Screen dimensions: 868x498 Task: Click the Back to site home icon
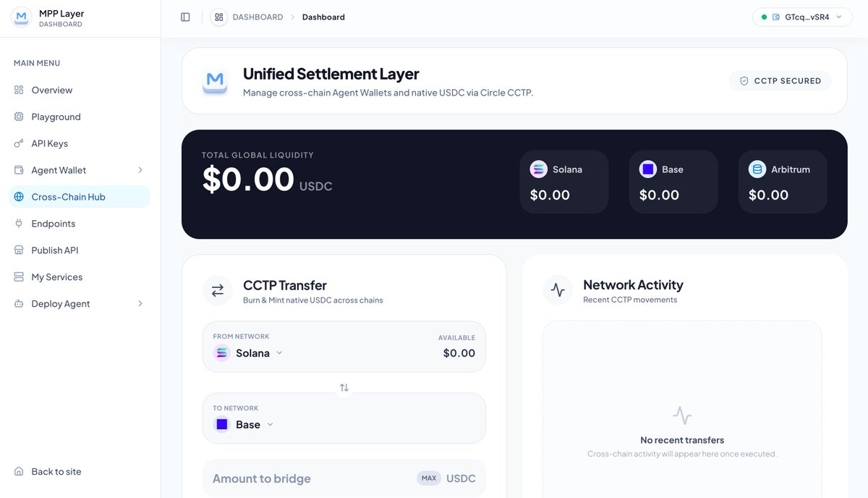pos(19,471)
